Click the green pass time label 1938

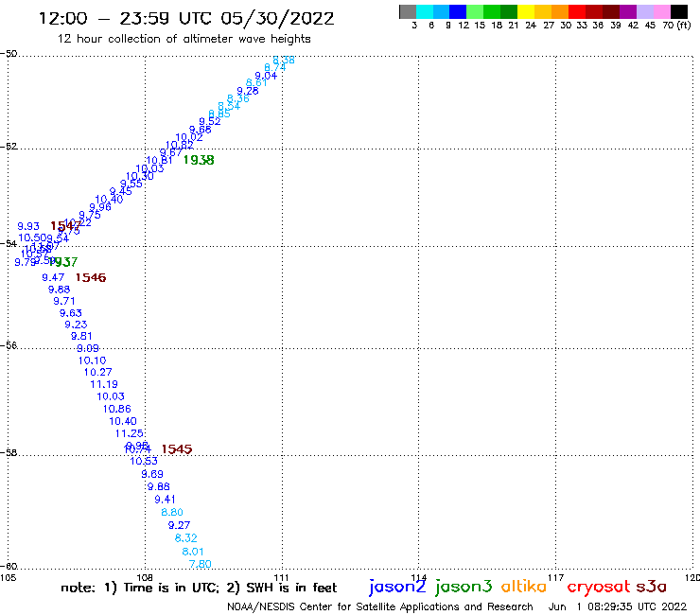click(199, 160)
